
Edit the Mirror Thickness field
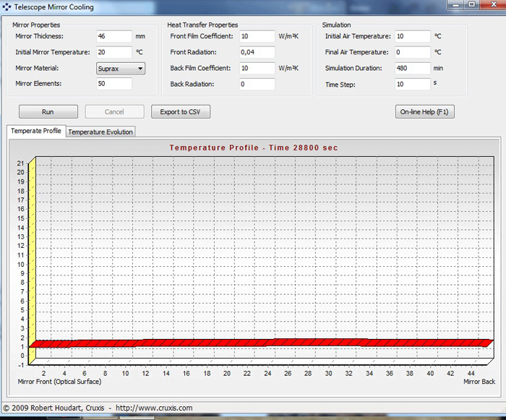[x=114, y=36]
